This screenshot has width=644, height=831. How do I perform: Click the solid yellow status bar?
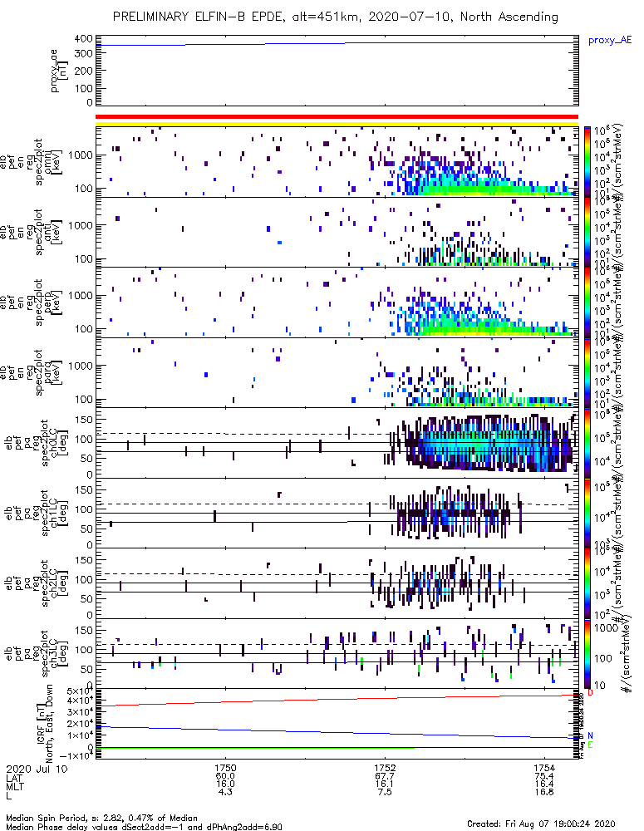[x=337, y=124]
